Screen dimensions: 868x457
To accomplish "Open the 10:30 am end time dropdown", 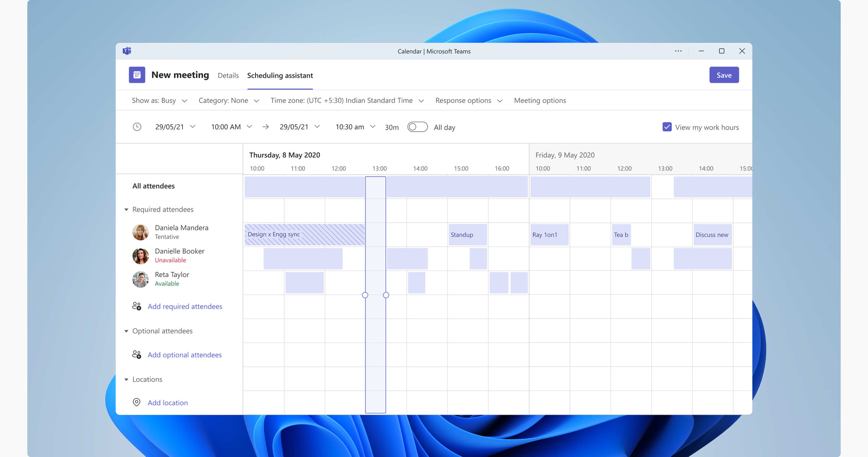I will [x=355, y=127].
